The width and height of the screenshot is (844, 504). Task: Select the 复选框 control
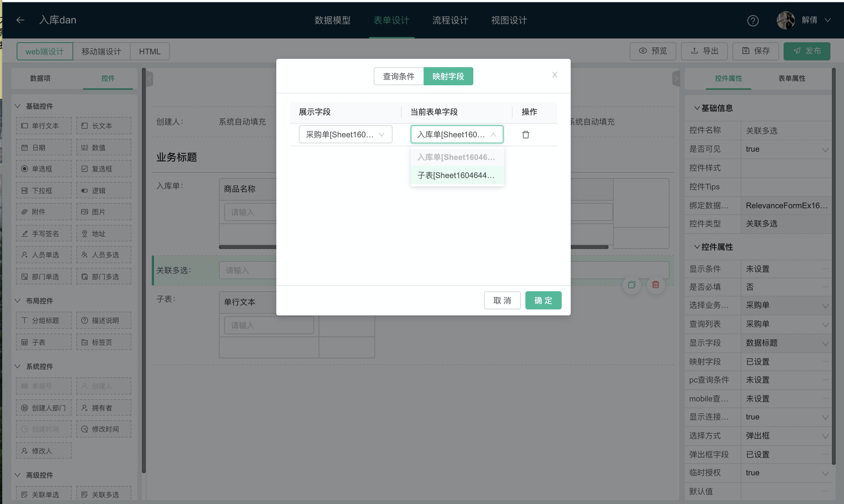point(104,169)
